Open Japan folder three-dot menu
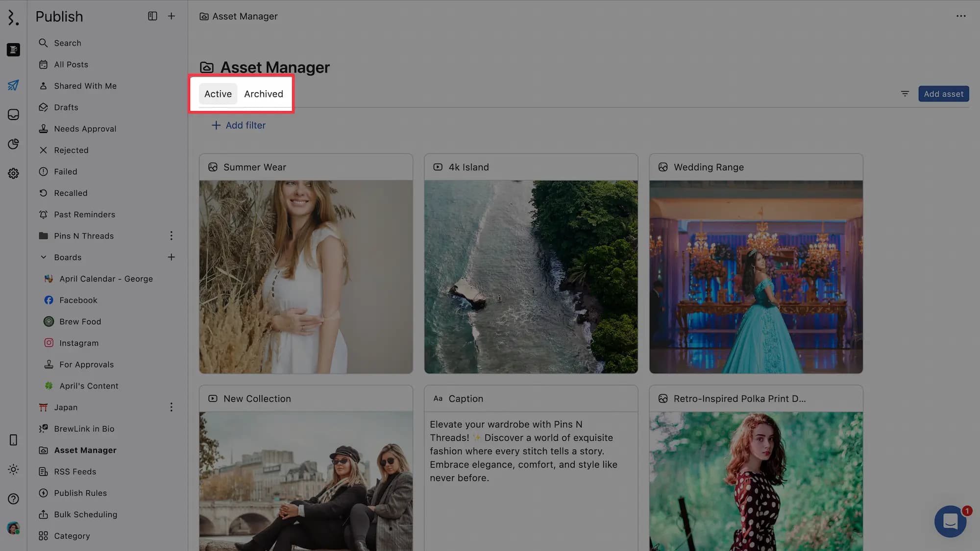The width and height of the screenshot is (980, 551). pyautogui.click(x=171, y=407)
